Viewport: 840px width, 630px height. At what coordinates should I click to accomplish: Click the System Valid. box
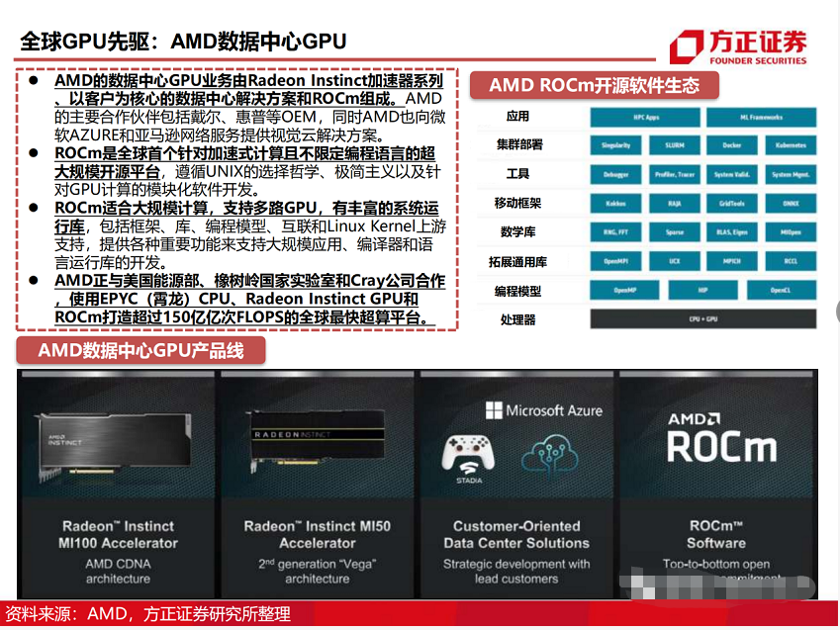click(x=732, y=175)
